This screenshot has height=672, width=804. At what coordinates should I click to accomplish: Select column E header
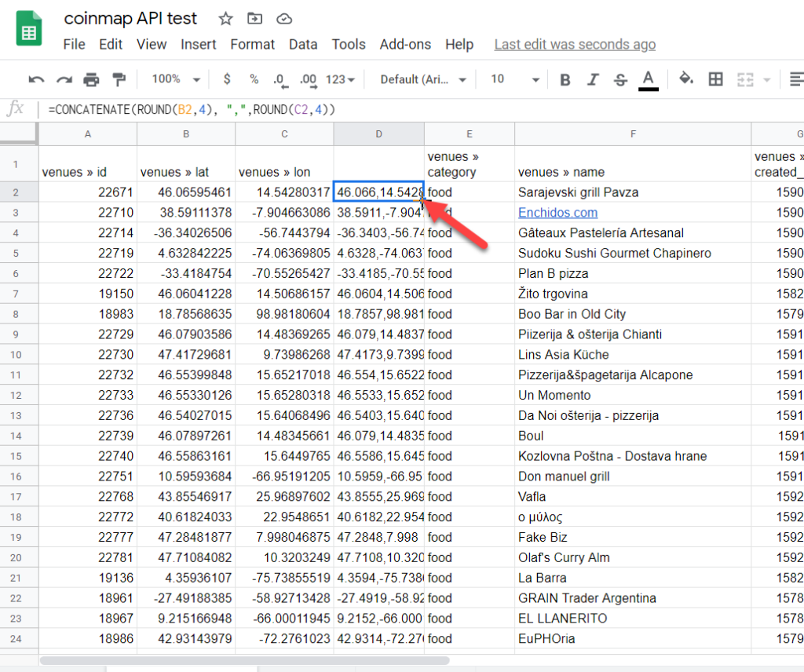(470, 134)
